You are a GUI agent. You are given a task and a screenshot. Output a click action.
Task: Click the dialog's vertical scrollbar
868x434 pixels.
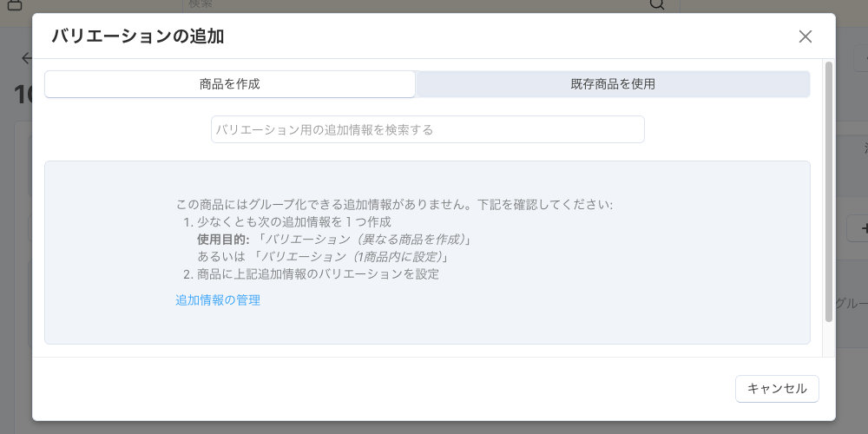[828, 191]
